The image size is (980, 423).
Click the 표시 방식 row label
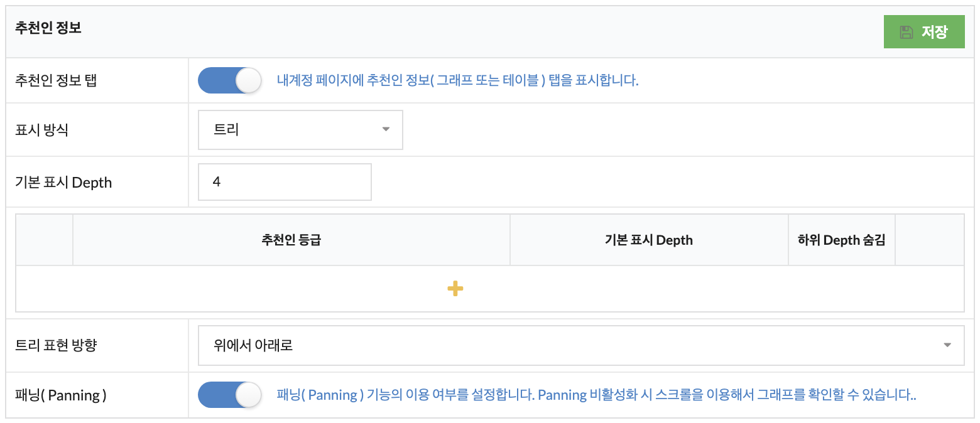pos(42,130)
